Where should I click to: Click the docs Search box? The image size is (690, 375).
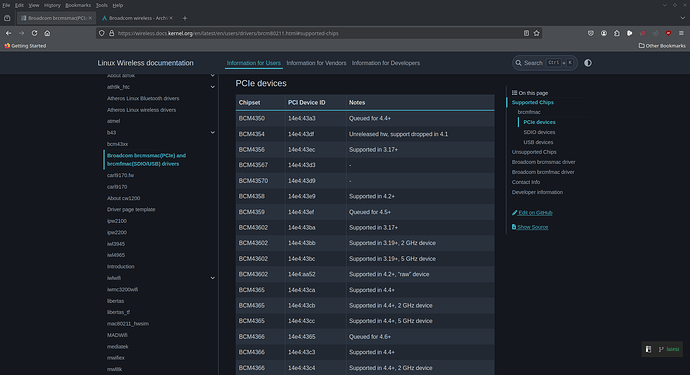point(545,63)
